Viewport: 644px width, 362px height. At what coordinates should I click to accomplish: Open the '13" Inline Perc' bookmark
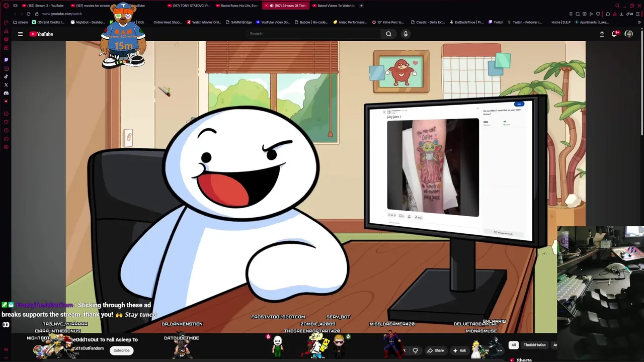(x=388, y=22)
